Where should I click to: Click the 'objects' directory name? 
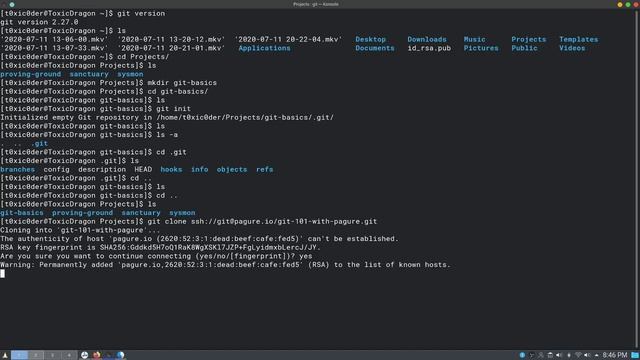pyautogui.click(x=232, y=169)
